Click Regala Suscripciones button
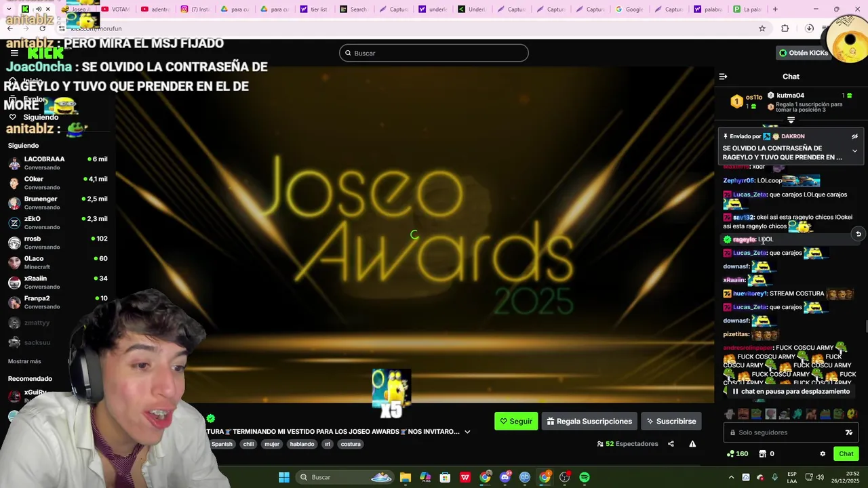Image resolution: width=868 pixels, height=488 pixels. 589,421
